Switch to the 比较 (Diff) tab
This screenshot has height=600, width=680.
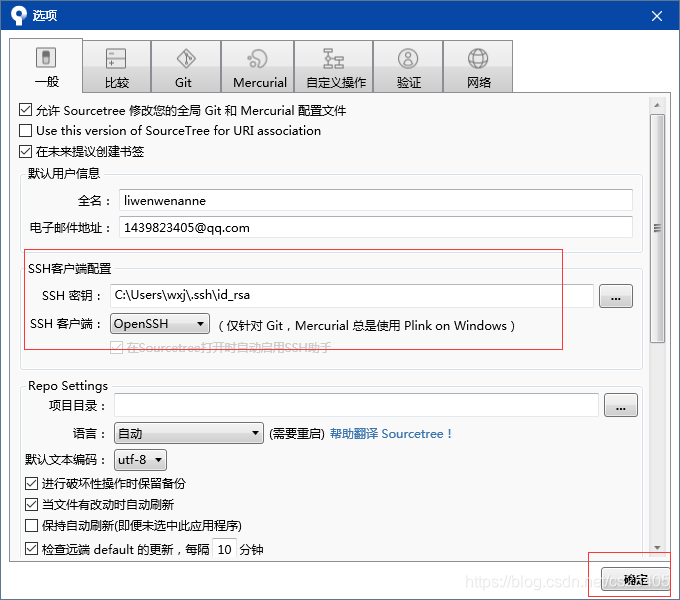point(117,67)
